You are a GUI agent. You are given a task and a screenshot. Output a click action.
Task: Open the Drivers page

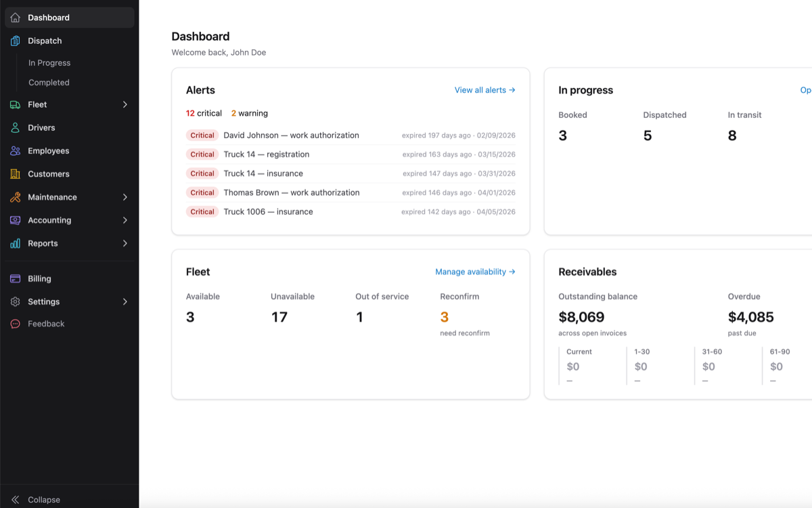[x=69, y=127]
